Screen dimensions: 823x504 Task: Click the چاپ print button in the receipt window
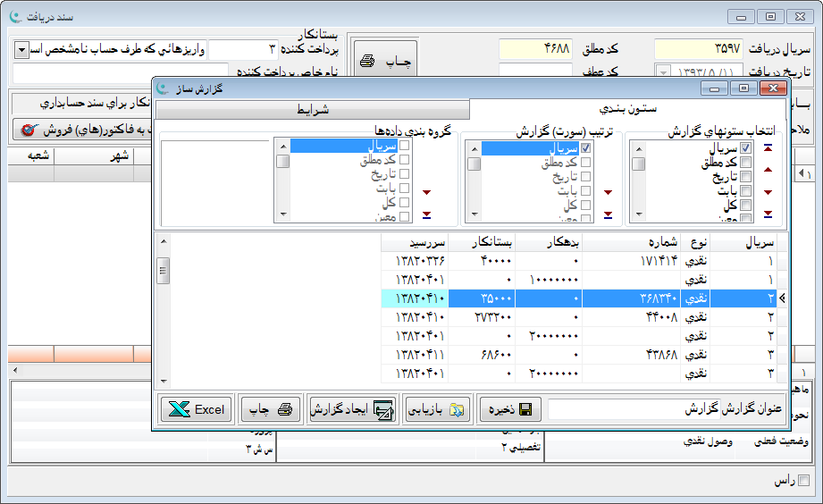click(384, 62)
